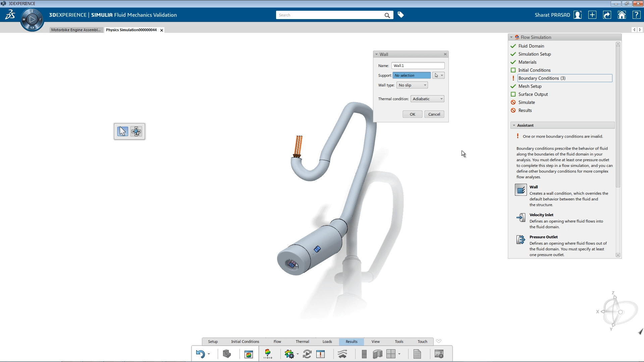This screenshot has width=644, height=362.
Task: Switch to the Motorbike Engine Assembly tab
Action: point(76,30)
